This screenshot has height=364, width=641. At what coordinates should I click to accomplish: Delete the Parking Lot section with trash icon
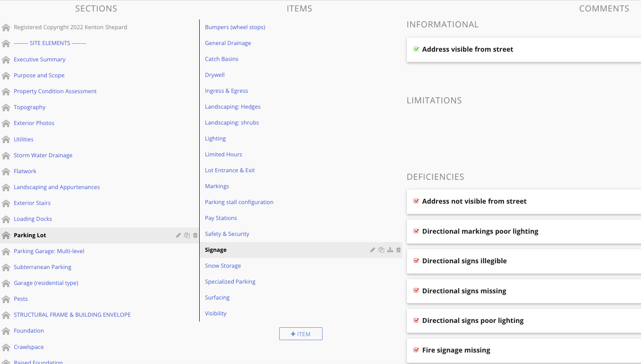click(x=195, y=235)
